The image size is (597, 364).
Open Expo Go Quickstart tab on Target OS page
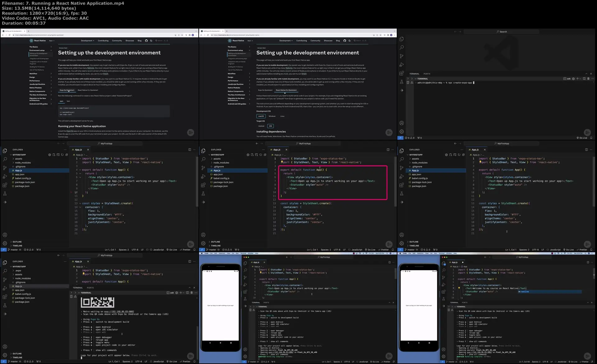pos(265,90)
